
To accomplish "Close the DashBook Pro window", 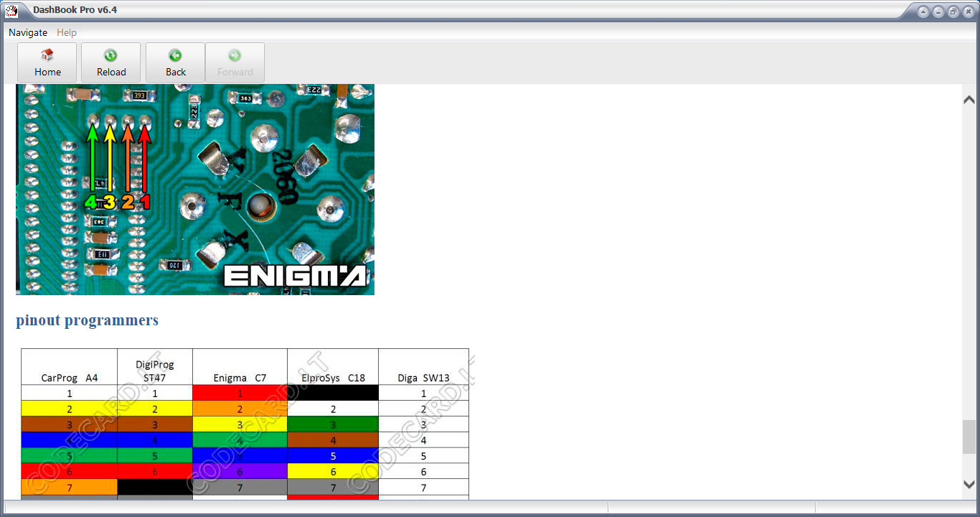I will (968, 11).
